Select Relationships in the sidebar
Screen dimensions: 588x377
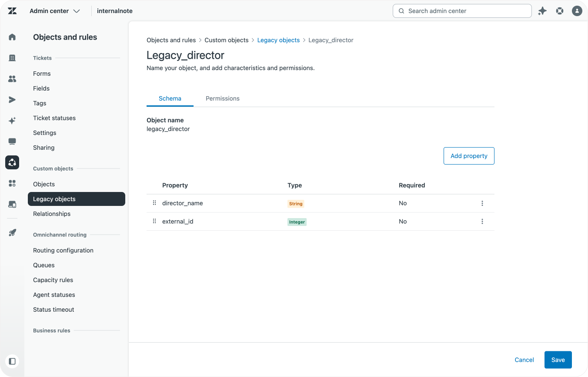pos(52,214)
